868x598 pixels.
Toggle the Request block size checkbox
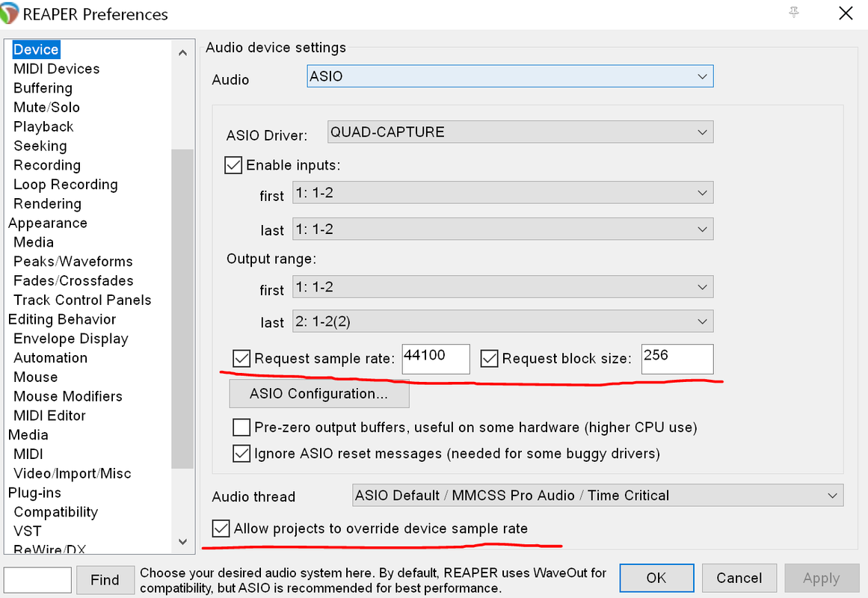coord(490,358)
